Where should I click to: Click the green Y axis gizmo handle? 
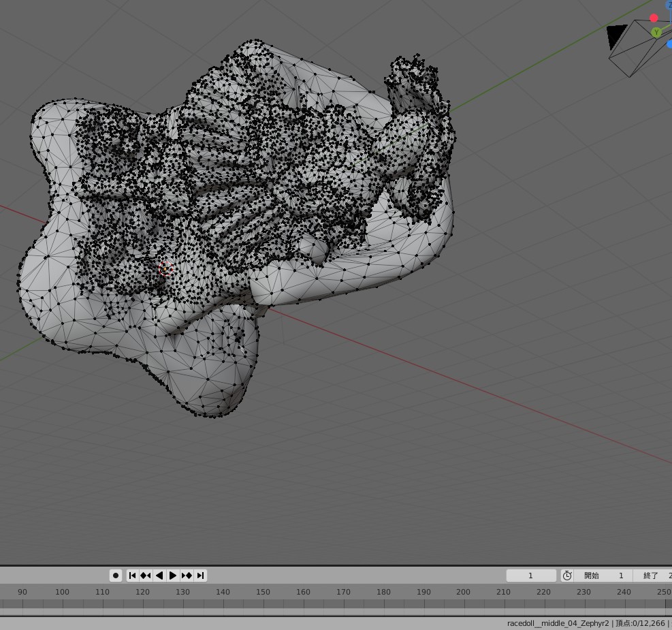pos(656,32)
